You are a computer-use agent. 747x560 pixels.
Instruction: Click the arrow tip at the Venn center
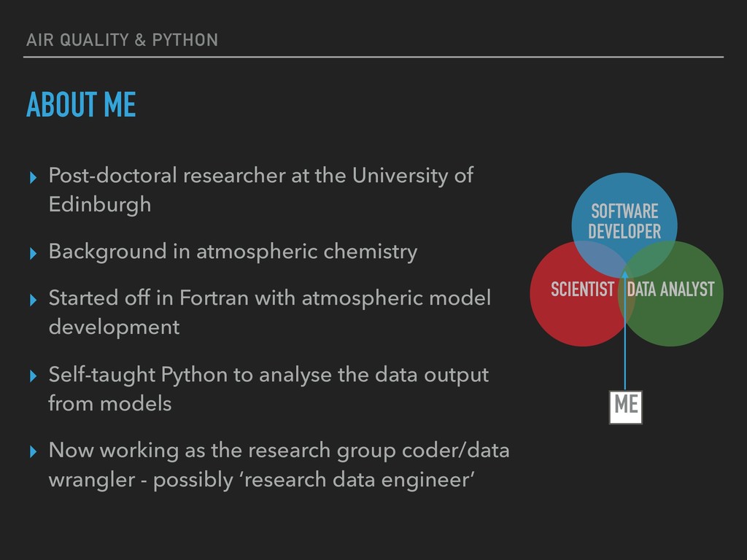point(624,273)
